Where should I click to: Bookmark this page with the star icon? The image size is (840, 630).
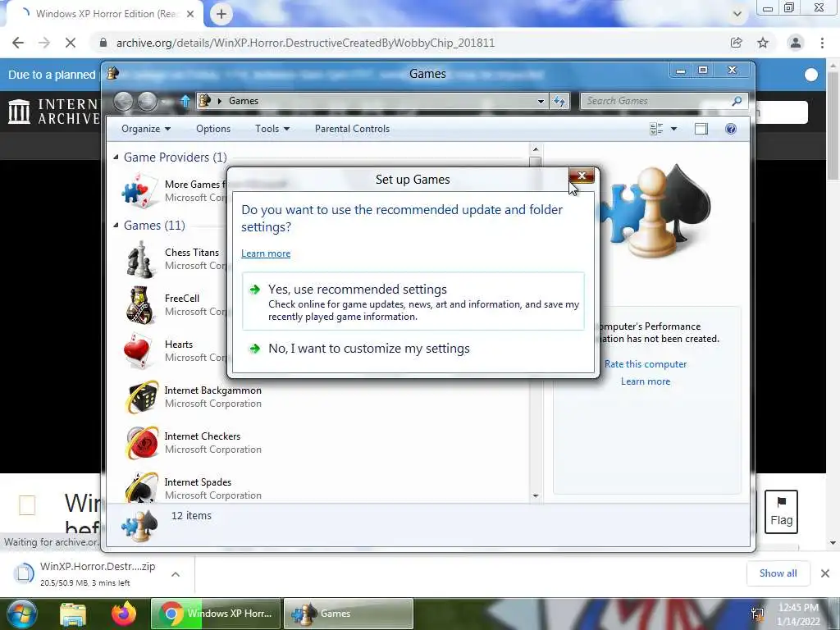tap(763, 43)
